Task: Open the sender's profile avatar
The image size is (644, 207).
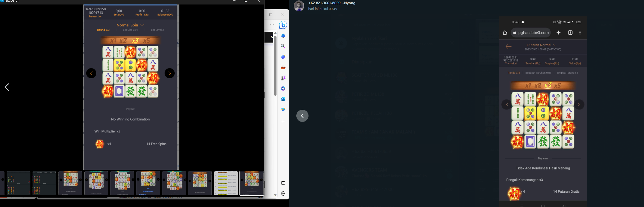Action: (299, 6)
